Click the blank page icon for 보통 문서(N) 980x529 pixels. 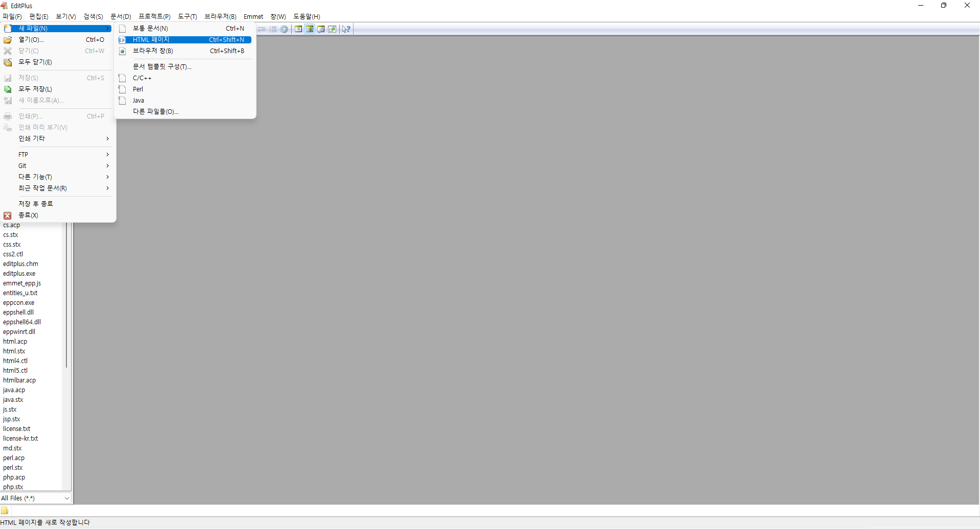point(123,29)
